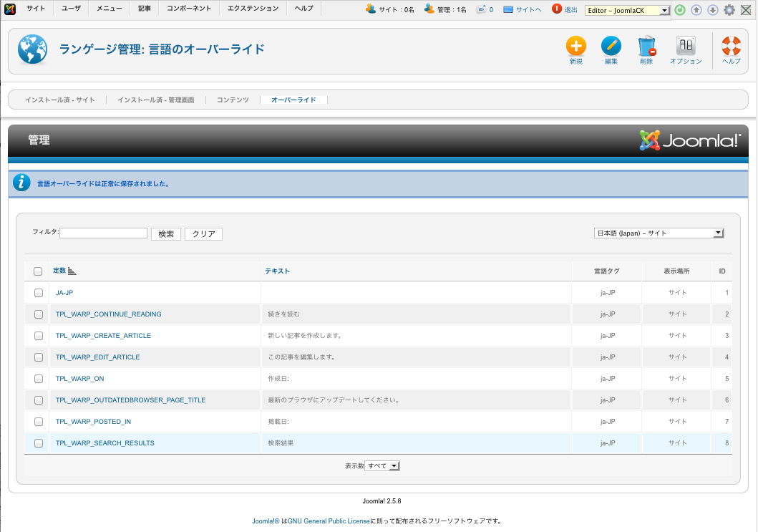Click the gear settings icon in top bar
Viewport: 758px width, 532px height.
click(729, 10)
